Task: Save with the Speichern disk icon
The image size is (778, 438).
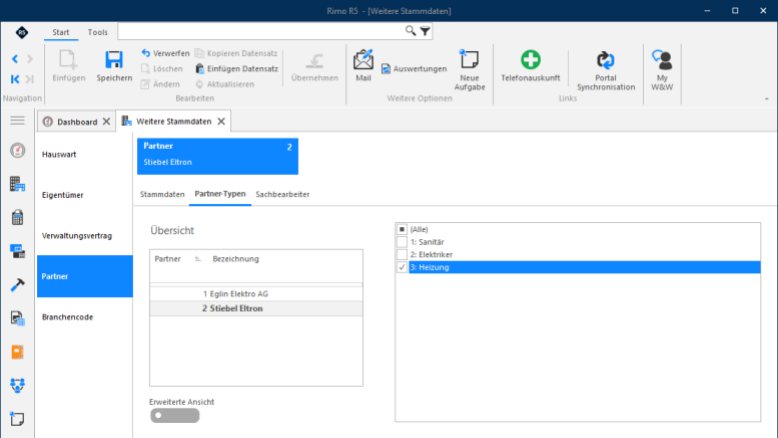Action: pos(114,60)
